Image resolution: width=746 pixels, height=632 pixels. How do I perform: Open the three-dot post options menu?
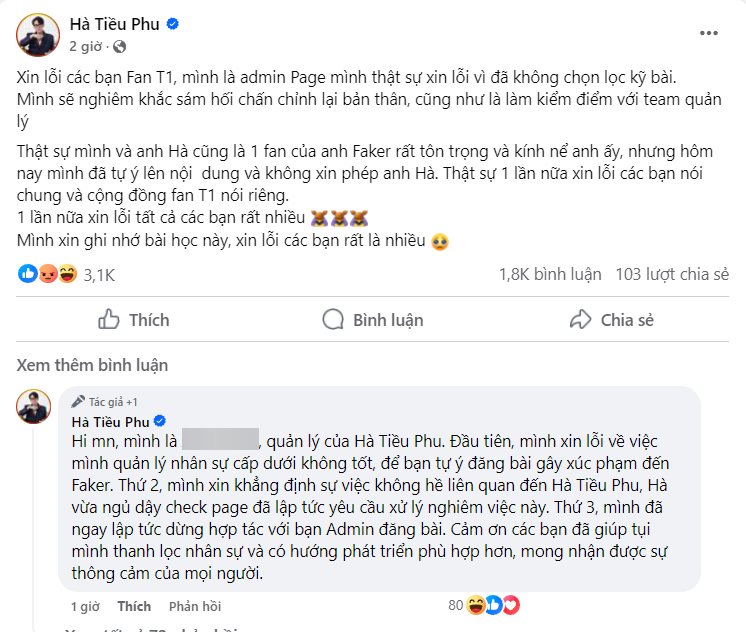[x=708, y=33]
